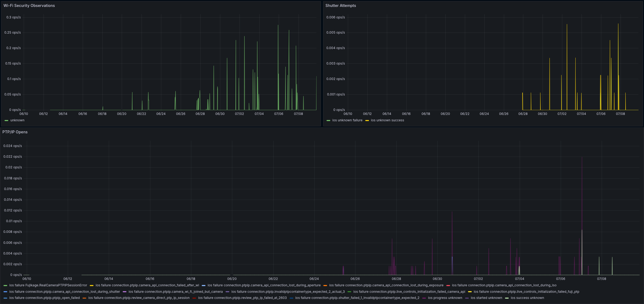Open the Wi-Fi Security Observations panel title menu
The width and height of the screenshot is (644, 304).
[x=29, y=6]
